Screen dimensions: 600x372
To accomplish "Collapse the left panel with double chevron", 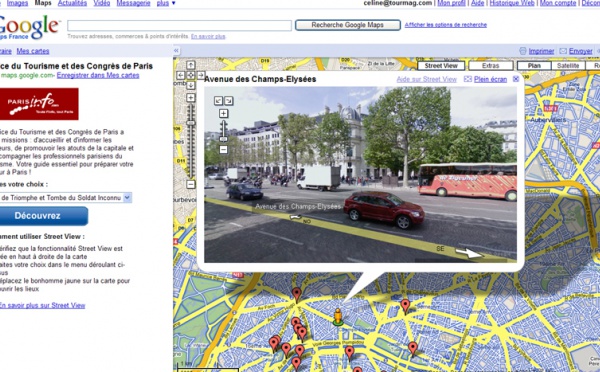I will [x=176, y=51].
